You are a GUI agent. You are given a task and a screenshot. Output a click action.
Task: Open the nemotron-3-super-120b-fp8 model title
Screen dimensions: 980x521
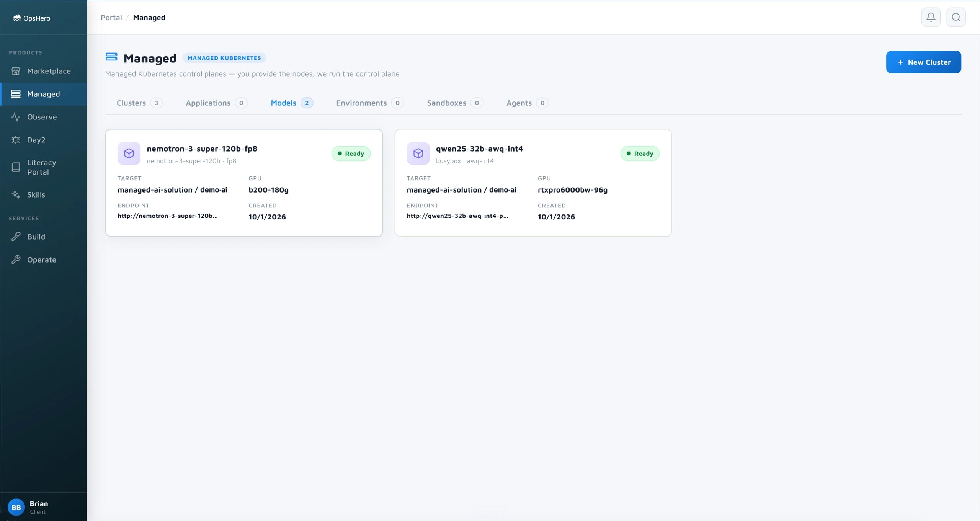202,149
